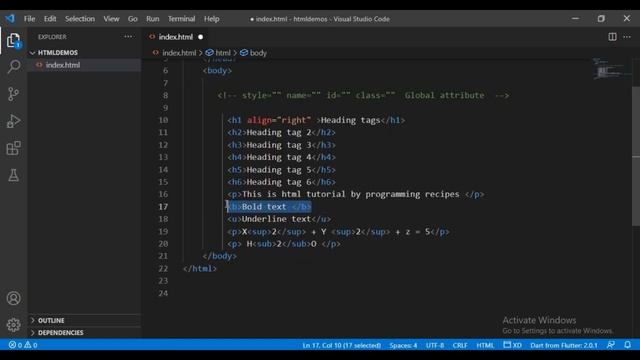The height and width of the screenshot is (360, 640).
Task: Click the closing </html> tag
Action: tap(200, 269)
